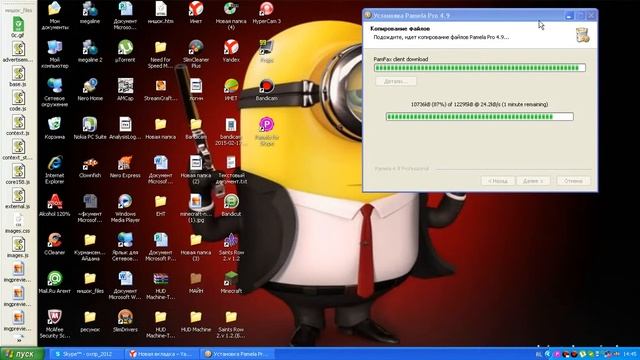The height and width of the screenshot is (360, 640).
Task: Select the Корзина recycle bin
Action: [x=55, y=128]
